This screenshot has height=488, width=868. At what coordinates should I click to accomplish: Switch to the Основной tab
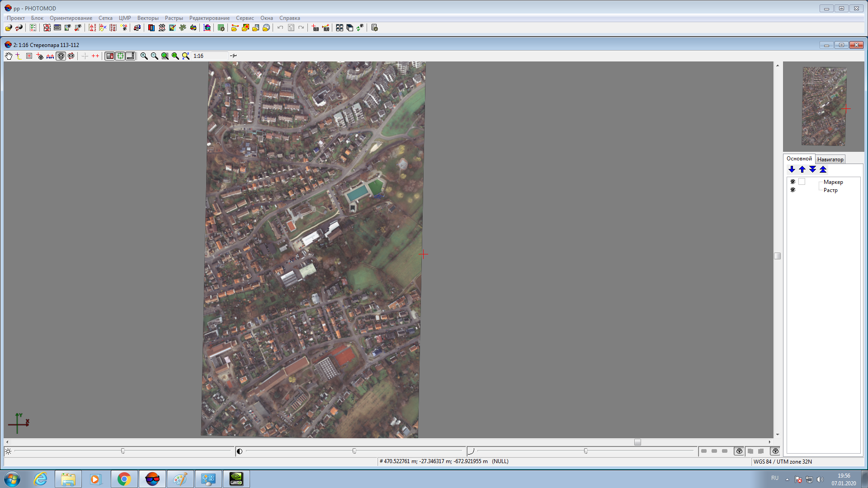coord(799,159)
